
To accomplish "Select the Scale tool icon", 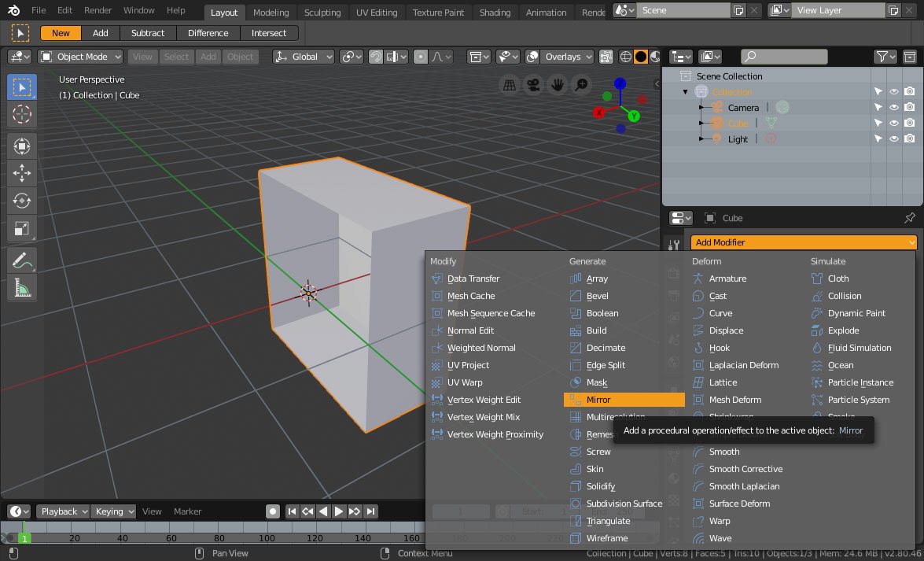I will pyautogui.click(x=22, y=229).
